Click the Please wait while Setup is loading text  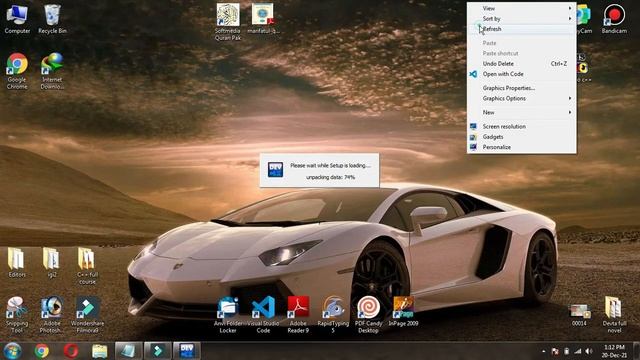click(330, 165)
